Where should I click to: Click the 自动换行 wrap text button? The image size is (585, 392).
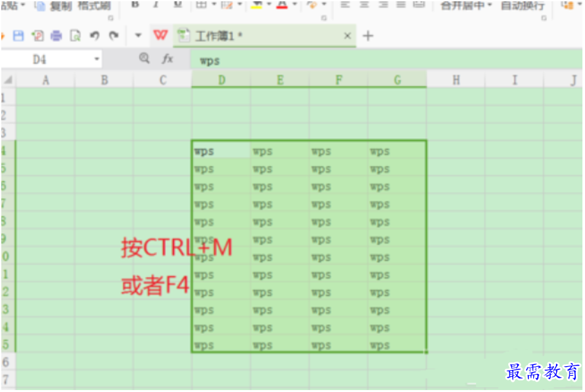point(522,6)
